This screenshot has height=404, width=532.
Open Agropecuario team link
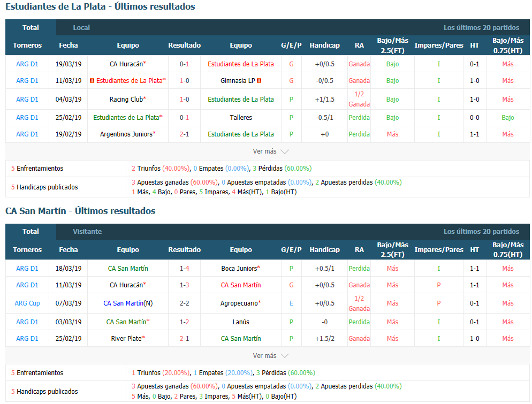pyautogui.click(x=239, y=303)
